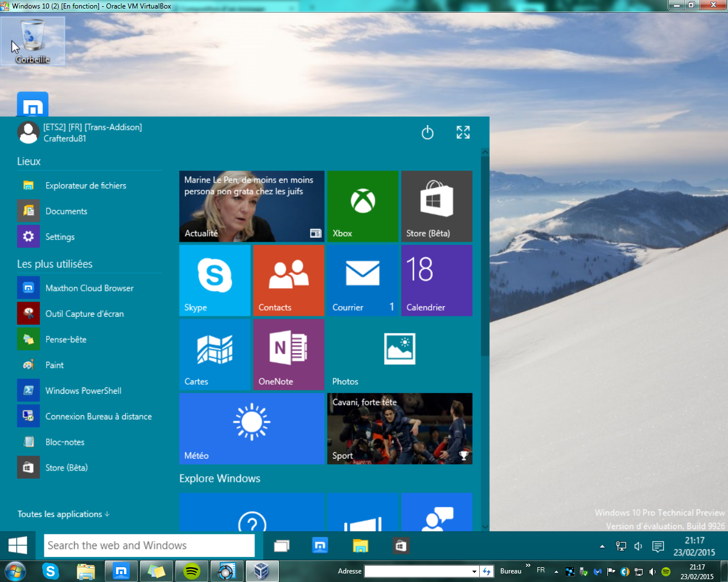The image size is (728, 582).
Task: Expand Start menu to full screen
Action: (463, 133)
